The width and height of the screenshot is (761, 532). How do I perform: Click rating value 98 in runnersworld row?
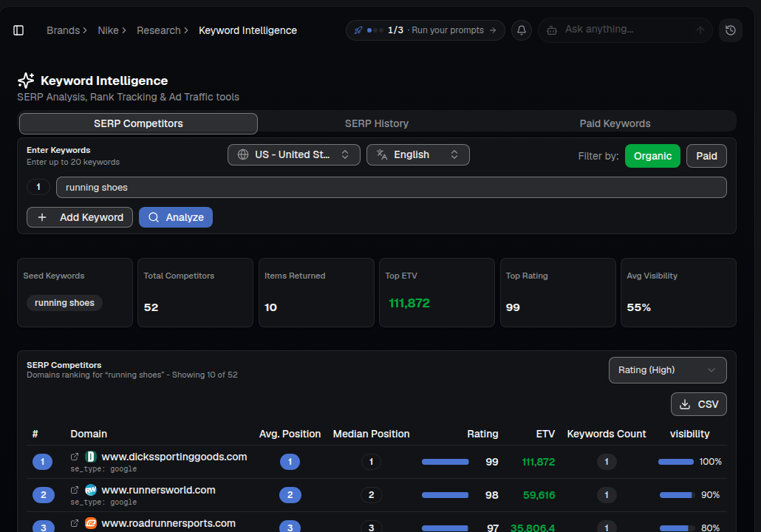coord(491,495)
